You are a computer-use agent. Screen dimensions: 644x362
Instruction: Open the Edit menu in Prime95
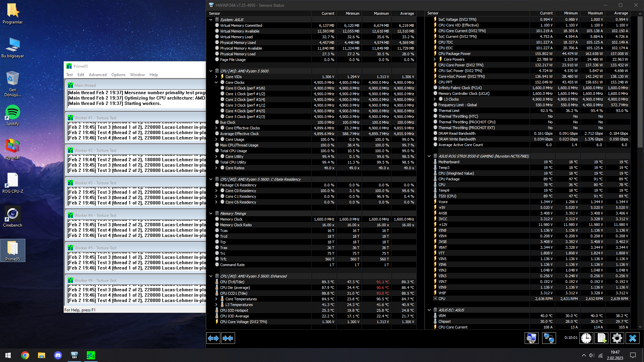click(81, 75)
